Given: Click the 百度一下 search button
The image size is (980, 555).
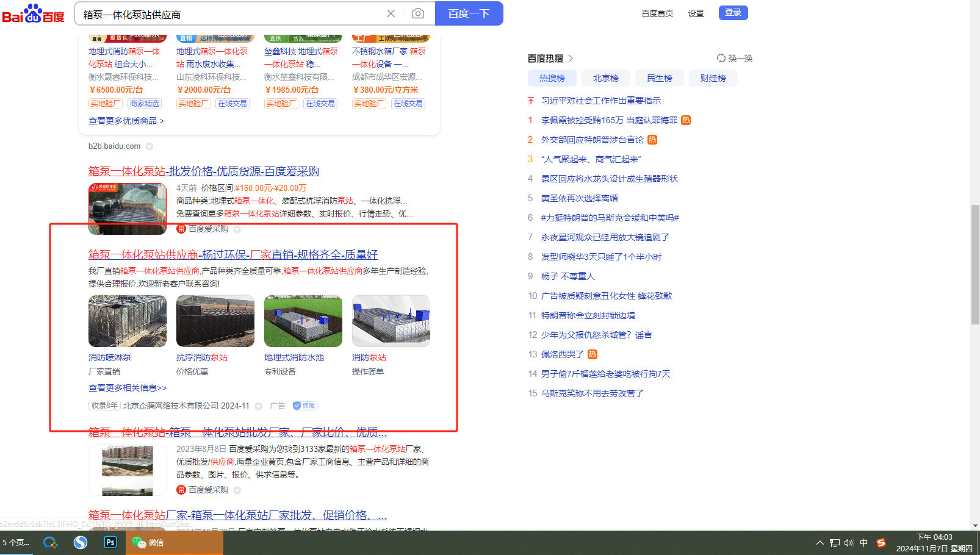Looking at the screenshot, I should (x=469, y=13).
